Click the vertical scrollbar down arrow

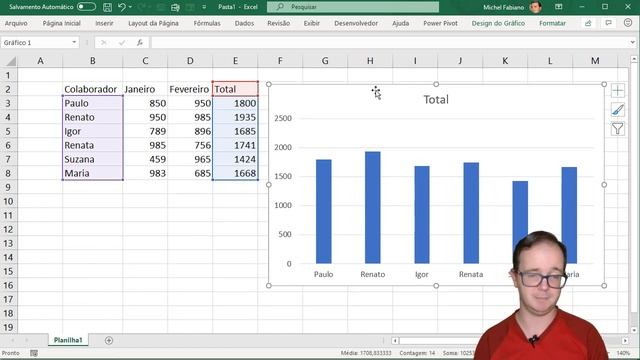(x=634, y=330)
